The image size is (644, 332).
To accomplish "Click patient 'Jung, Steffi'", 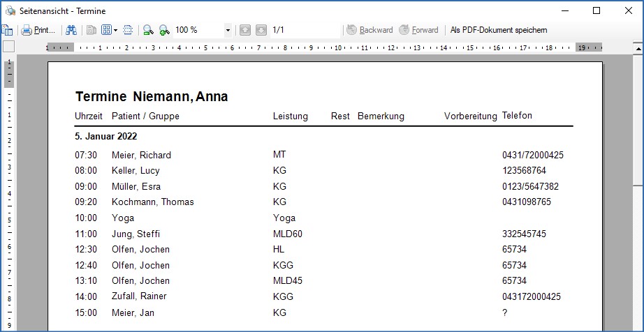I will pyautogui.click(x=136, y=234).
